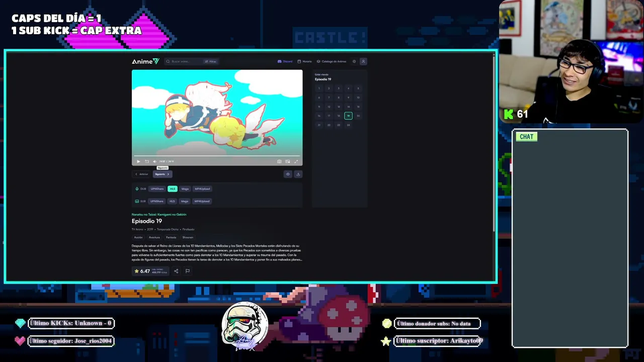The height and width of the screenshot is (362, 644).
Task: Play the video with the play button
Action: tap(138, 161)
